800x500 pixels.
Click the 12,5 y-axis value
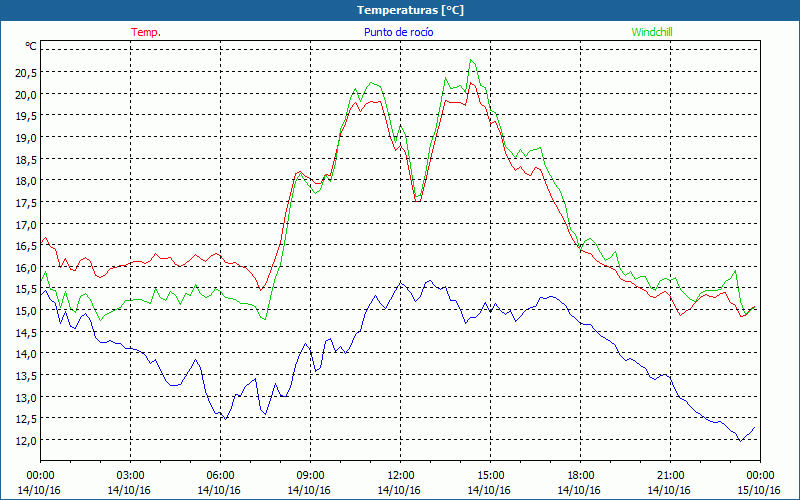26,419
